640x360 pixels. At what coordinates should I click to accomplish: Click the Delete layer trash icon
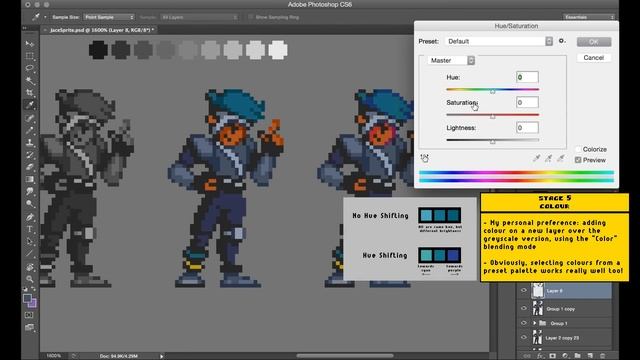click(x=603, y=356)
